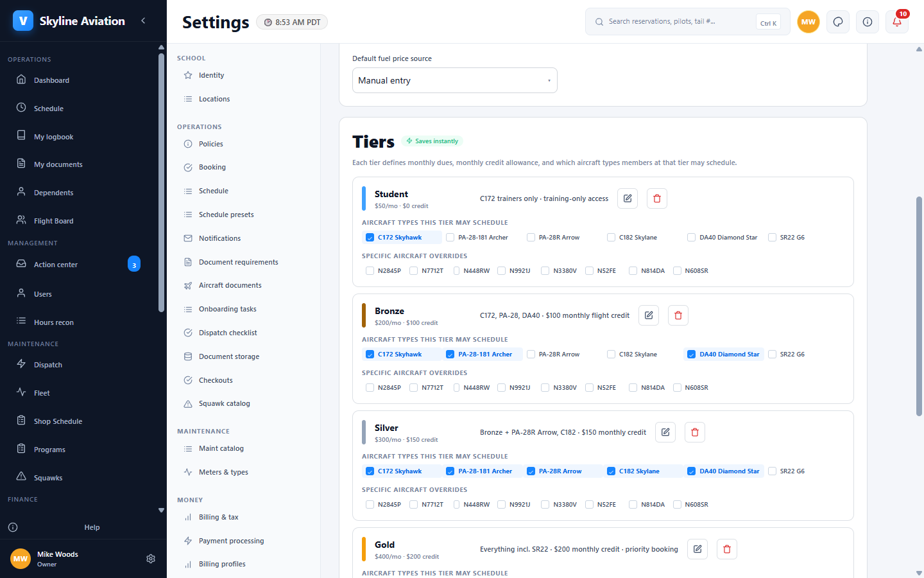Screen dimensions: 924x578
Task: Open Document requirements settings
Action: 244,262
